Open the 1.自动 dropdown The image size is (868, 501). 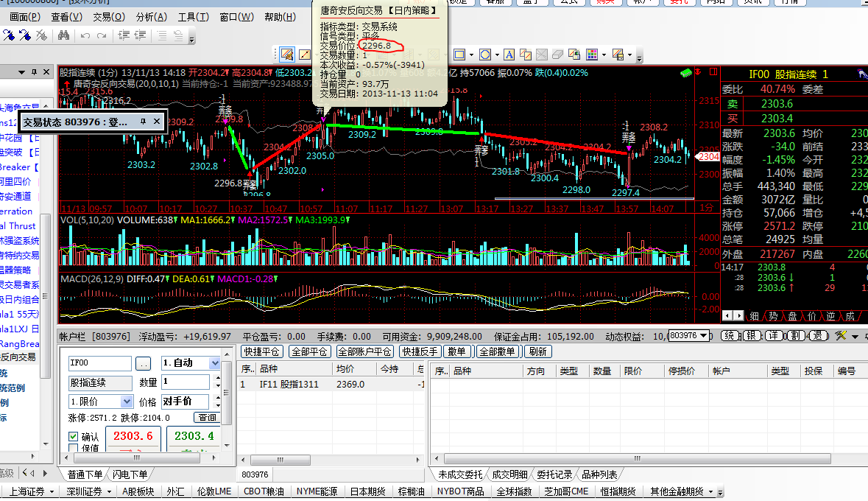215,363
